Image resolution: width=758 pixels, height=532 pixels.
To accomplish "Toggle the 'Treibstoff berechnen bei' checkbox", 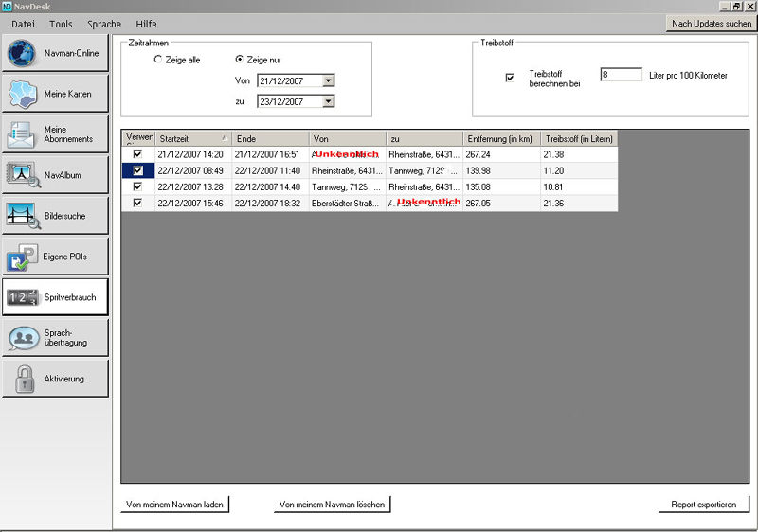I will click(x=510, y=79).
